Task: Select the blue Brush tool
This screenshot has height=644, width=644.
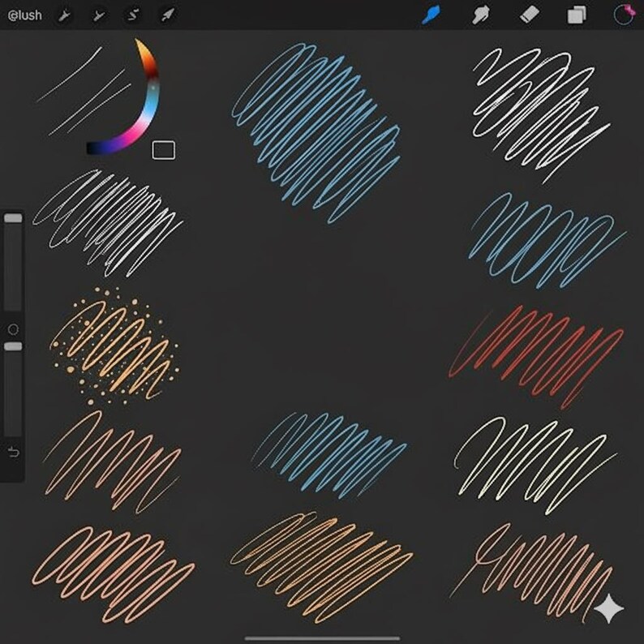Action: (431, 15)
